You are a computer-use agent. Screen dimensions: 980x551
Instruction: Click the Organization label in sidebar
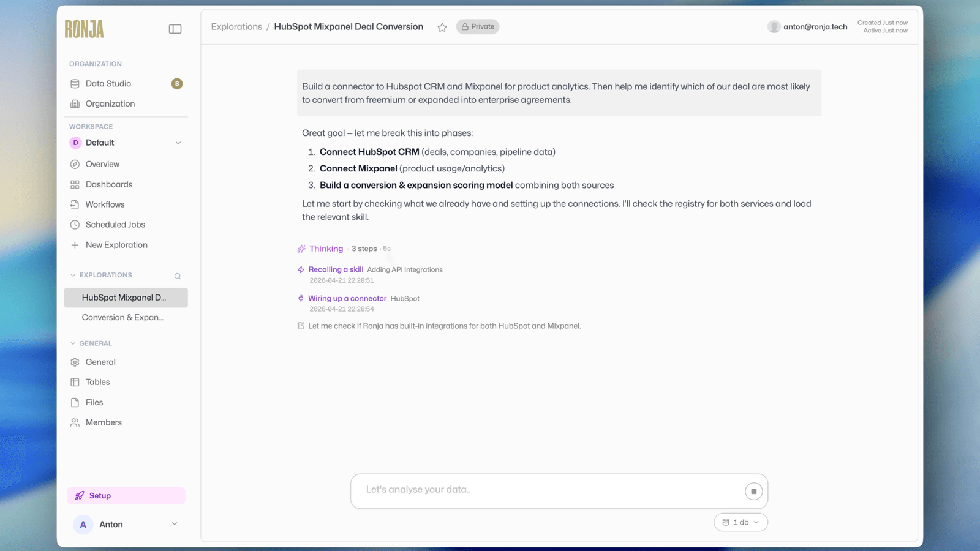pyautogui.click(x=110, y=104)
